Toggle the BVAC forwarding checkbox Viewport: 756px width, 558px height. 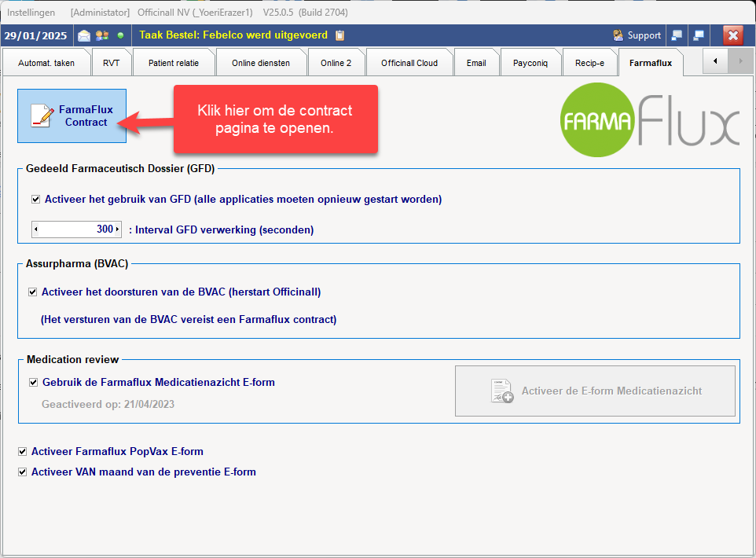pyautogui.click(x=33, y=292)
